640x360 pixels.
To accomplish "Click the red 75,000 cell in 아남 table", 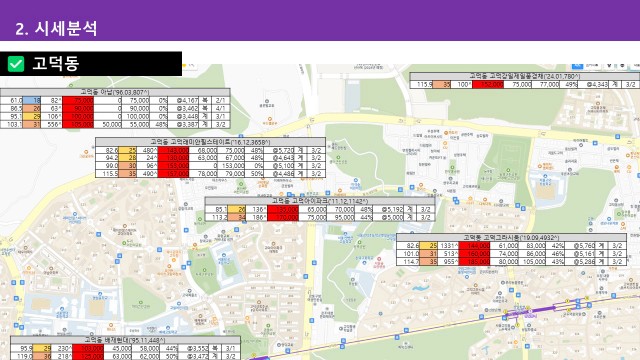I will point(78,100).
